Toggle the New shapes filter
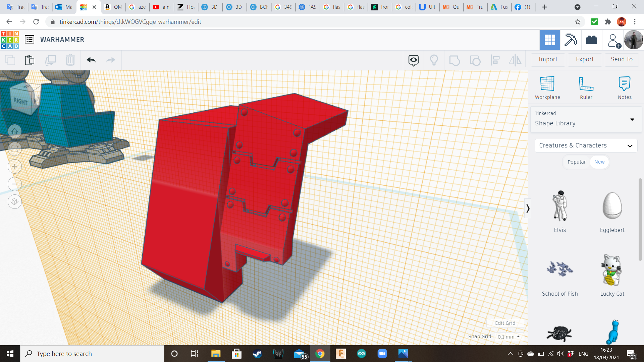 pos(599,162)
